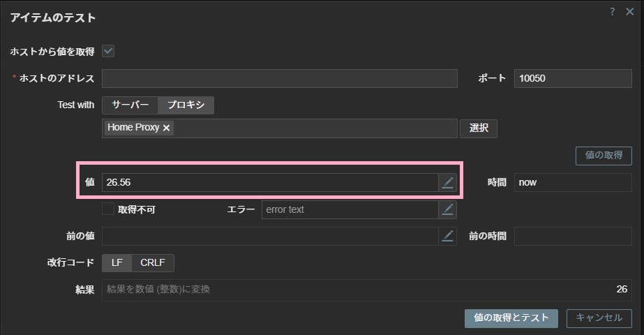Open the proxy 選択 picker
The width and height of the screenshot is (644, 335).
[479, 128]
